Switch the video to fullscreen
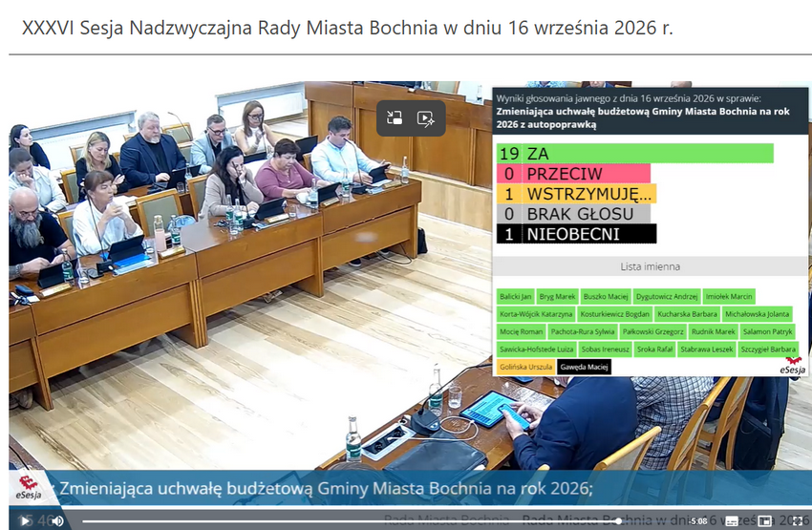 798,520
